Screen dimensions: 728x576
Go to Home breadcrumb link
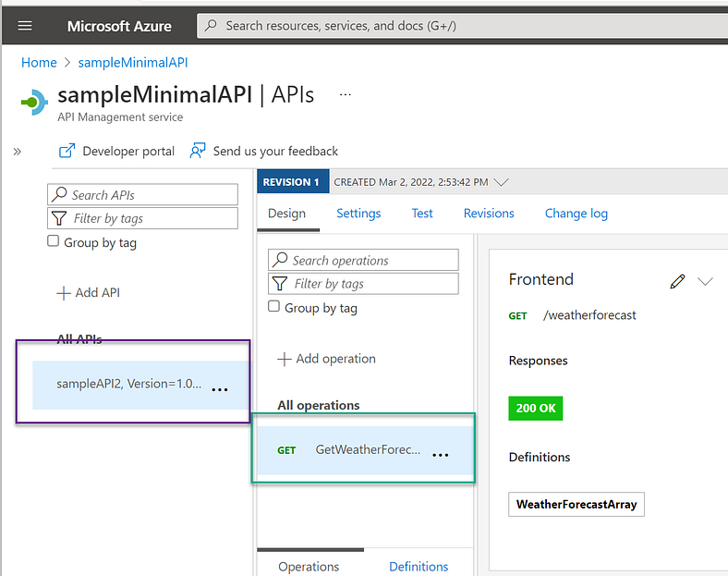tap(39, 63)
